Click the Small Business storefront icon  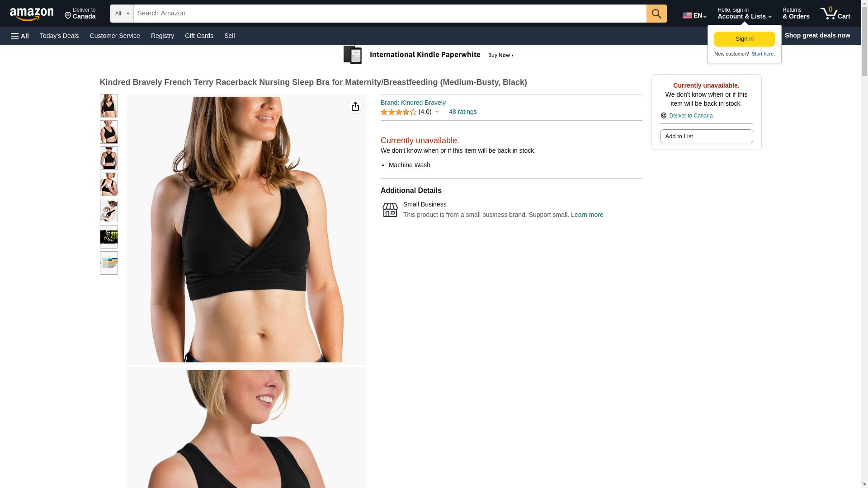coord(390,210)
